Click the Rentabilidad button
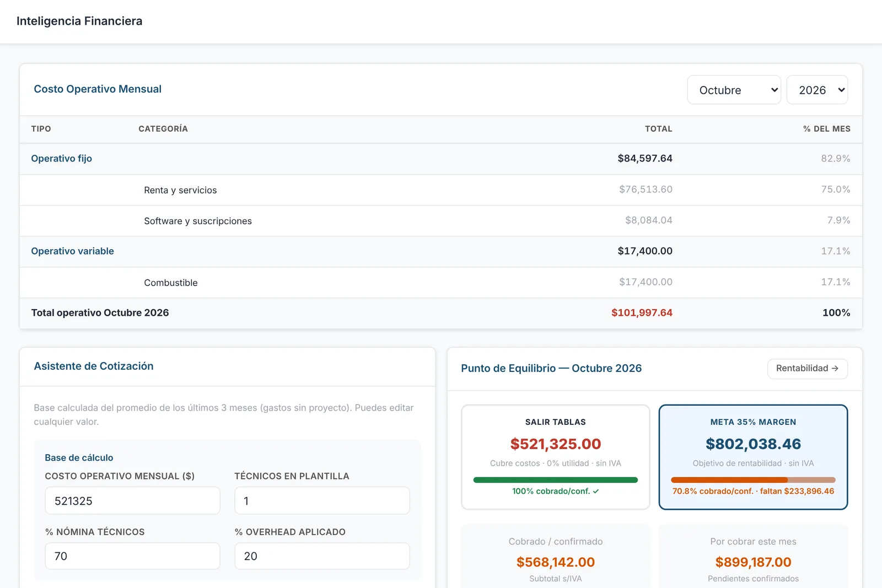This screenshot has height=588, width=882. [807, 368]
